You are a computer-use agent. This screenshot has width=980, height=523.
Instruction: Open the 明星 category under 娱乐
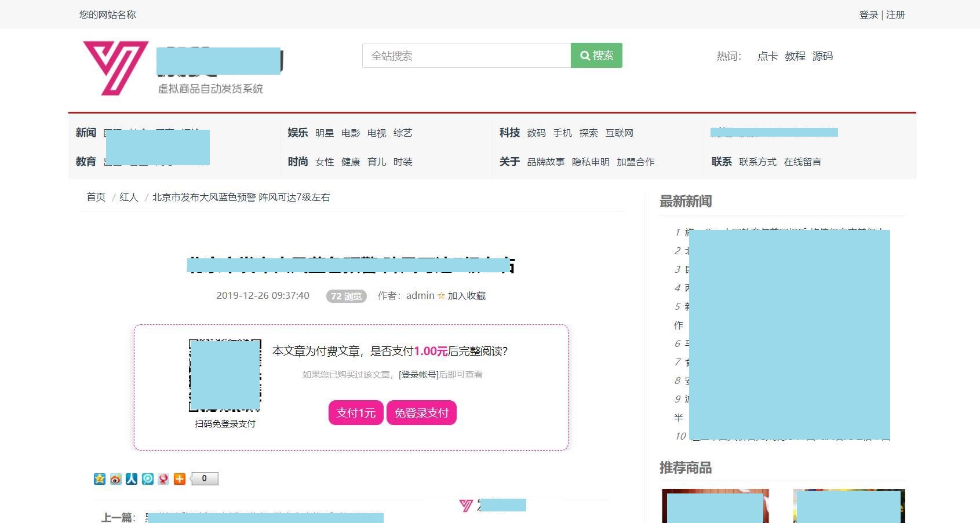point(325,133)
